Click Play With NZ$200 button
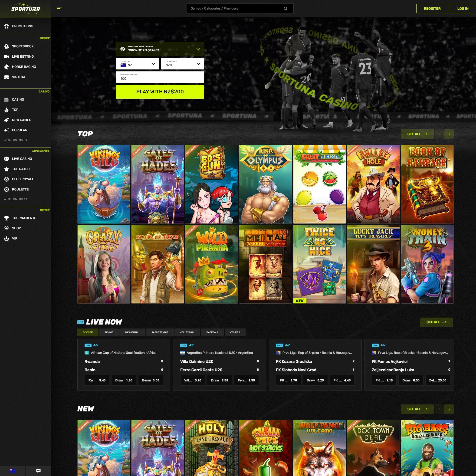The height and width of the screenshot is (476, 476). point(160,92)
